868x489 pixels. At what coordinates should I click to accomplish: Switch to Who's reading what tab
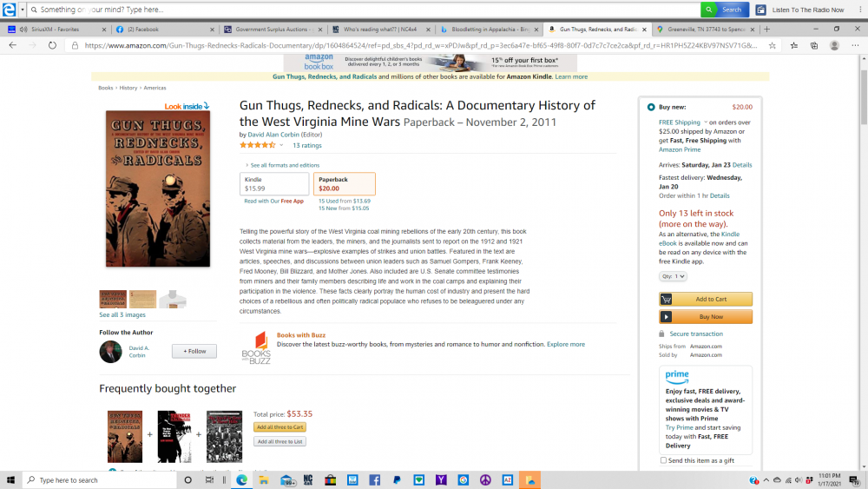coord(381,30)
